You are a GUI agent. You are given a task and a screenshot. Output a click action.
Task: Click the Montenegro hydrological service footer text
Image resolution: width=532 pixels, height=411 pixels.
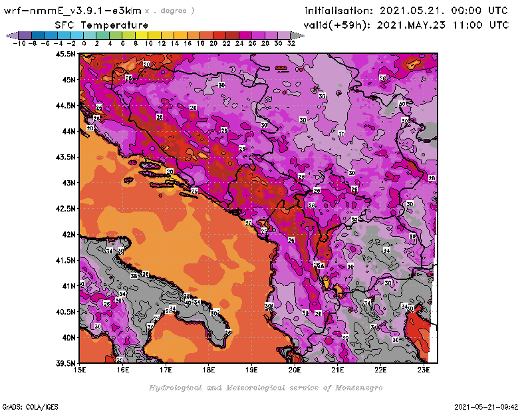(x=265, y=388)
